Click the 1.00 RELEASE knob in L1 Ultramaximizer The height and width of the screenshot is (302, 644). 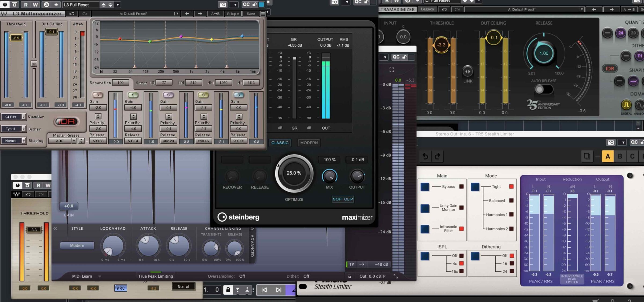pyautogui.click(x=544, y=53)
